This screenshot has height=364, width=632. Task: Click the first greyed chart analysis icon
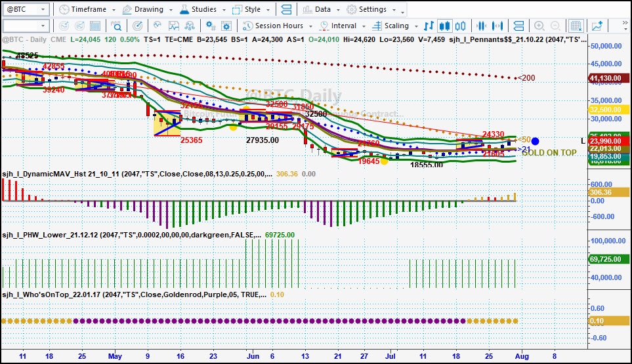tap(64, 26)
